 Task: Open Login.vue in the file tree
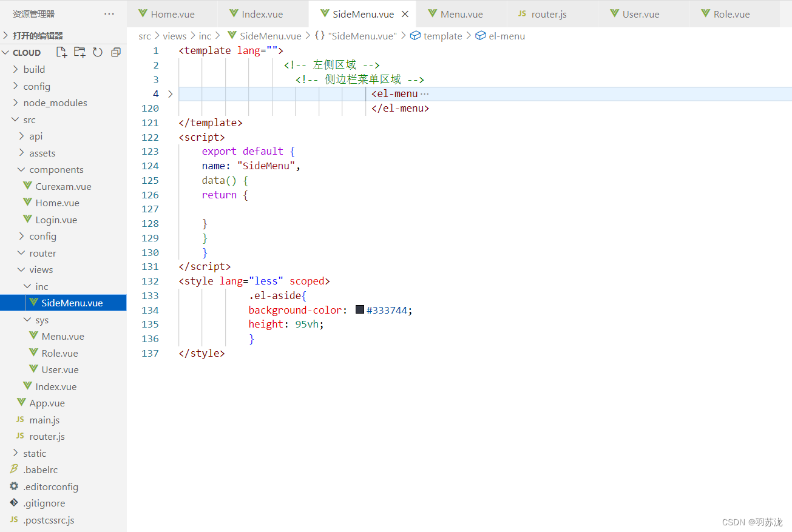pyautogui.click(x=63, y=220)
